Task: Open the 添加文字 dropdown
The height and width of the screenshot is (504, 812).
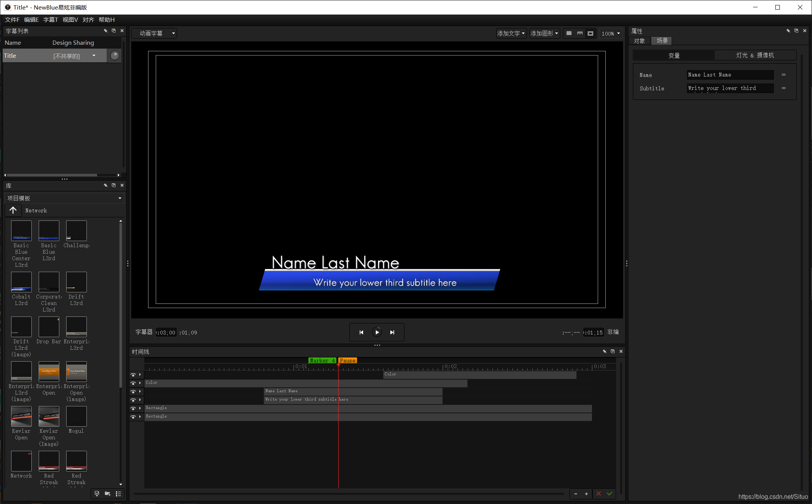Action: (x=511, y=33)
